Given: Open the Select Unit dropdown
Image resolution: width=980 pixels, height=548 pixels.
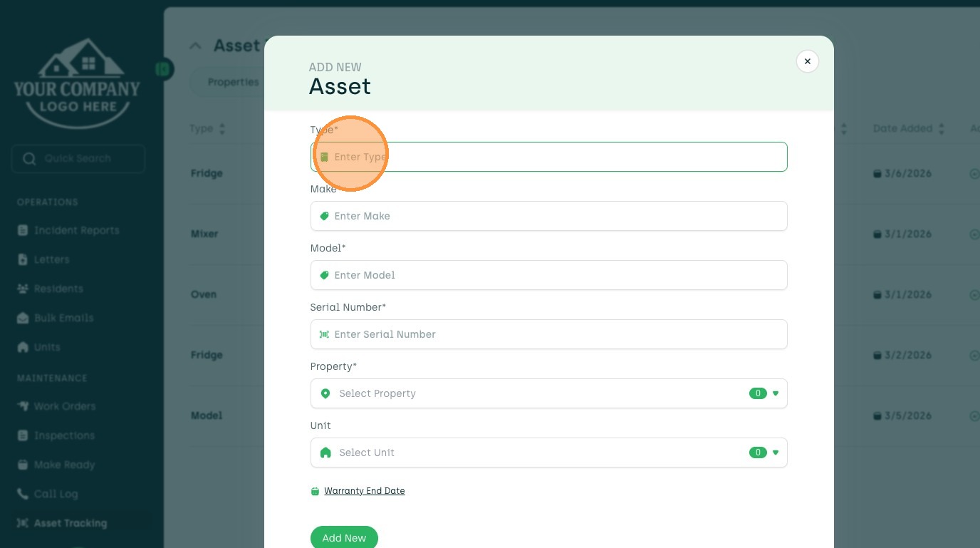Looking at the screenshot, I should [x=548, y=453].
